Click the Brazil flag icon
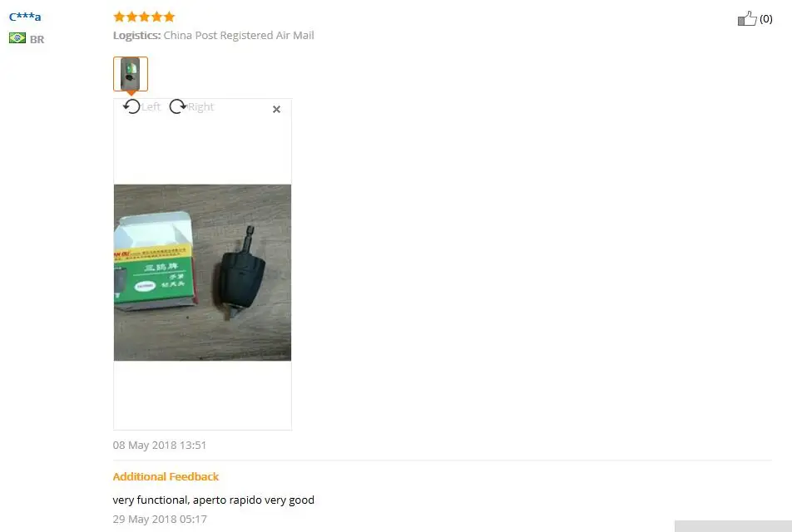This screenshot has width=792, height=532. [17, 38]
